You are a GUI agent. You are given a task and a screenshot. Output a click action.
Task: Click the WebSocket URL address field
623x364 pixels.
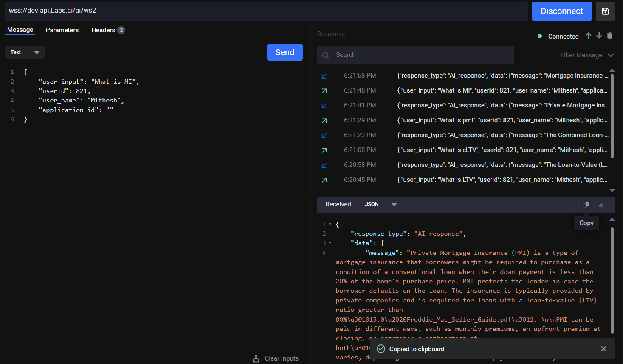tap(266, 11)
